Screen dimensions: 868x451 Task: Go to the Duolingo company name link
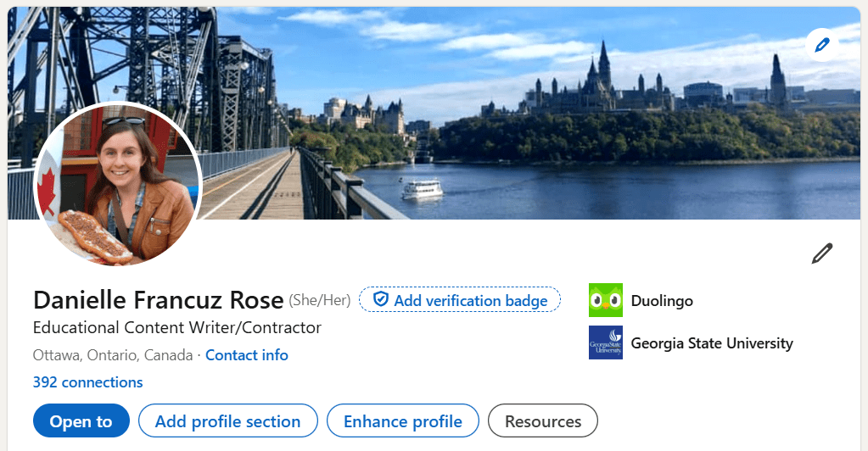coord(662,301)
